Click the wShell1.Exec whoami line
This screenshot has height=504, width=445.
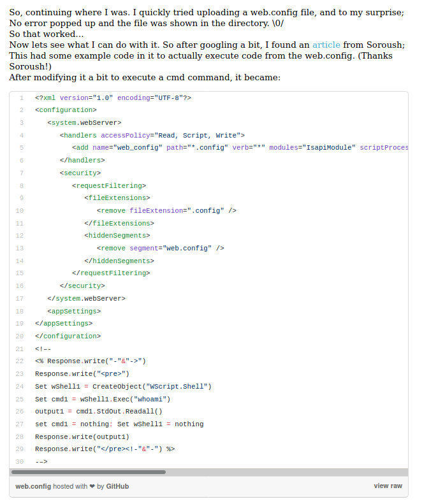pos(103,400)
